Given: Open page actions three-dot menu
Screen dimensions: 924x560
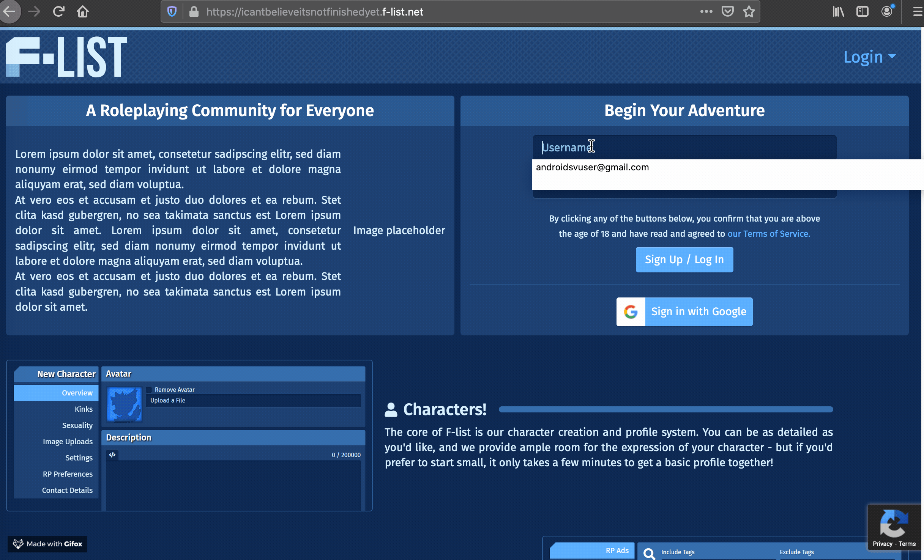Looking at the screenshot, I should pyautogui.click(x=706, y=12).
